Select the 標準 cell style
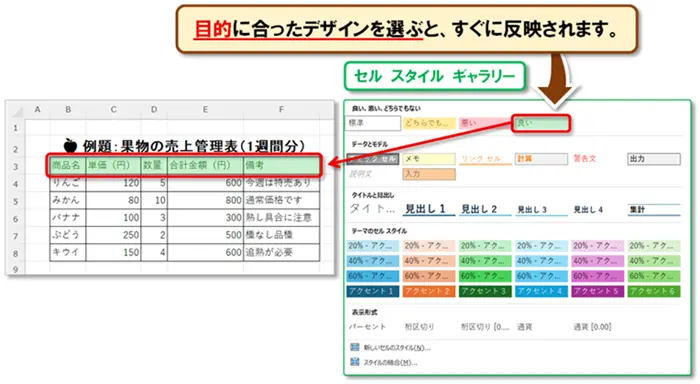700x384 pixels. pyautogui.click(x=373, y=123)
